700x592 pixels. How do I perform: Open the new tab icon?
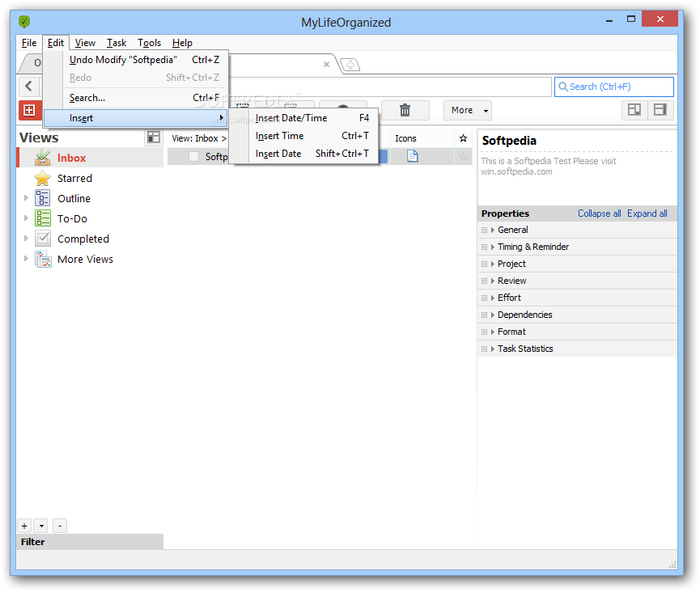[x=350, y=66]
